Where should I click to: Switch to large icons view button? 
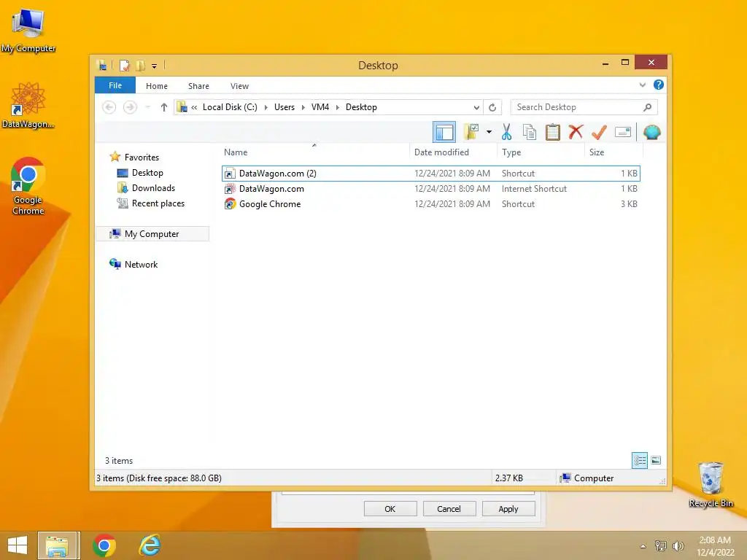tap(656, 460)
